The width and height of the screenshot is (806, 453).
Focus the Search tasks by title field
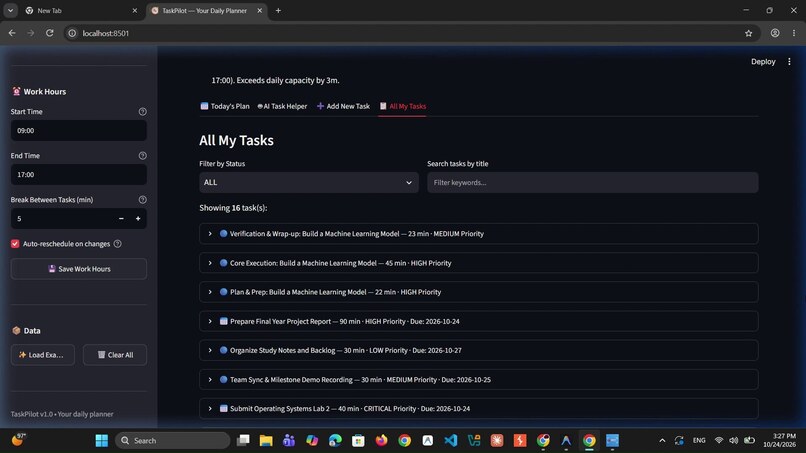point(592,183)
